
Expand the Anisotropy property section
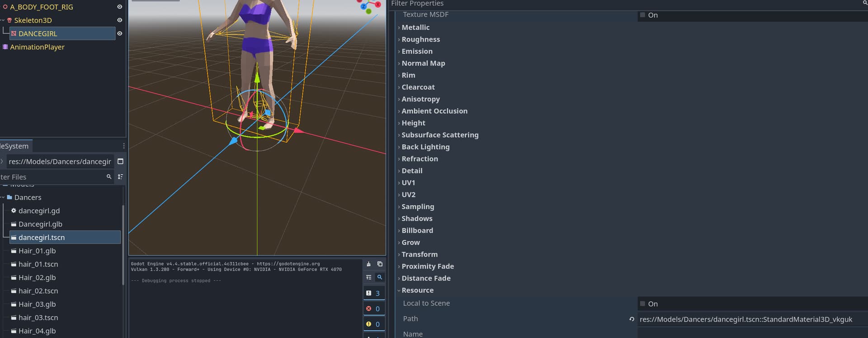(420, 99)
